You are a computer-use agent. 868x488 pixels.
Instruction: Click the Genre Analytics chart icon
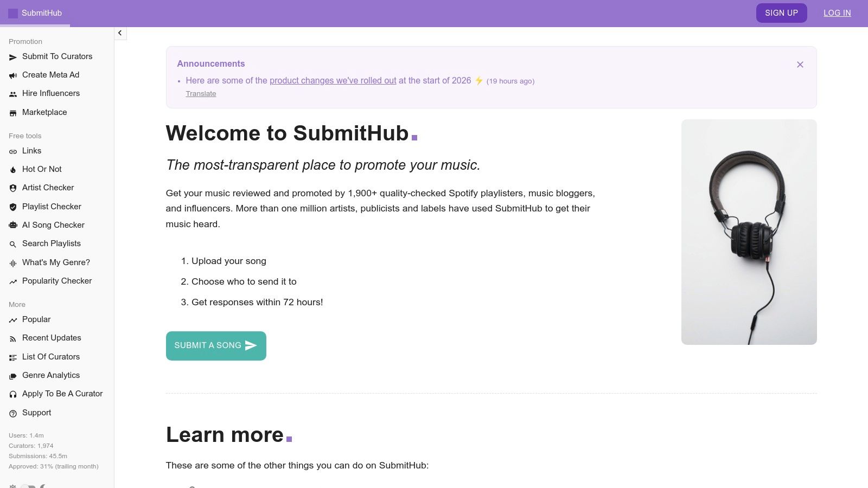pyautogui.click(x=13, y=375)
